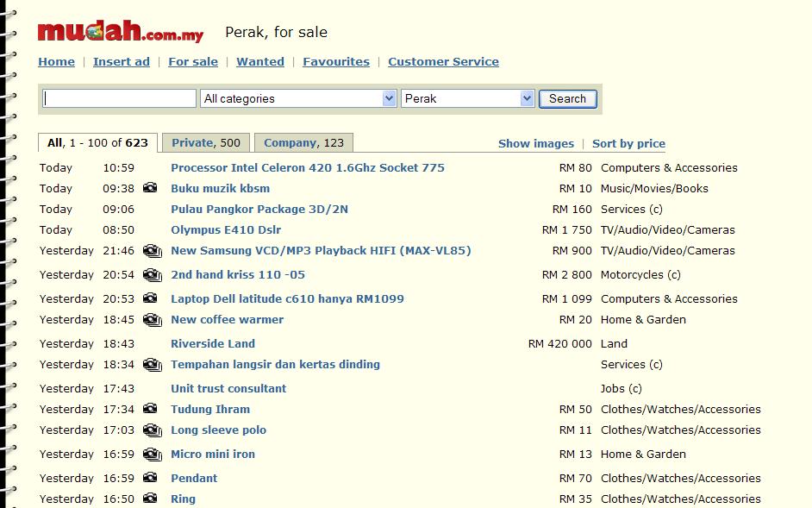Screen dimensions: 812x508
Task: Open the 2nd hand kriss 110 -05 ad
Action: (238, 275)
